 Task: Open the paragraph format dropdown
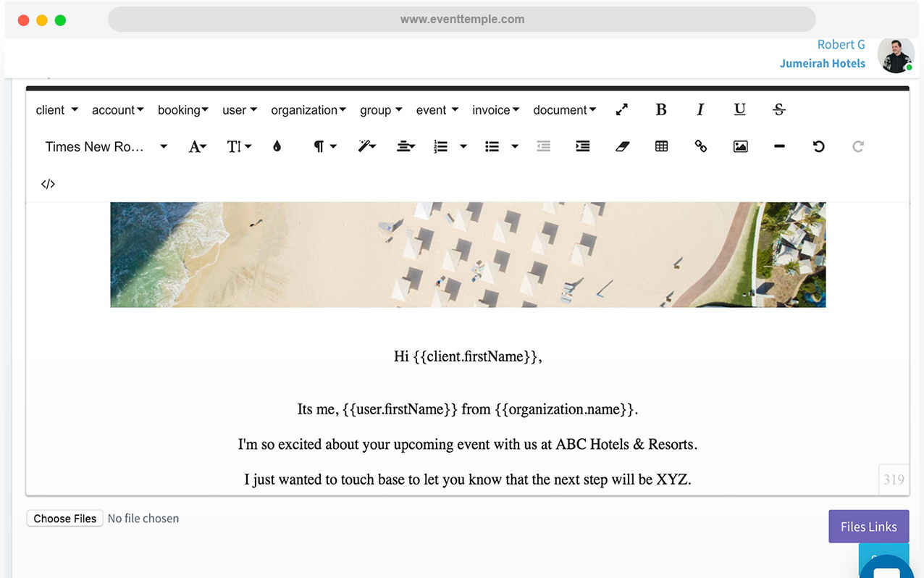(325, 146)
